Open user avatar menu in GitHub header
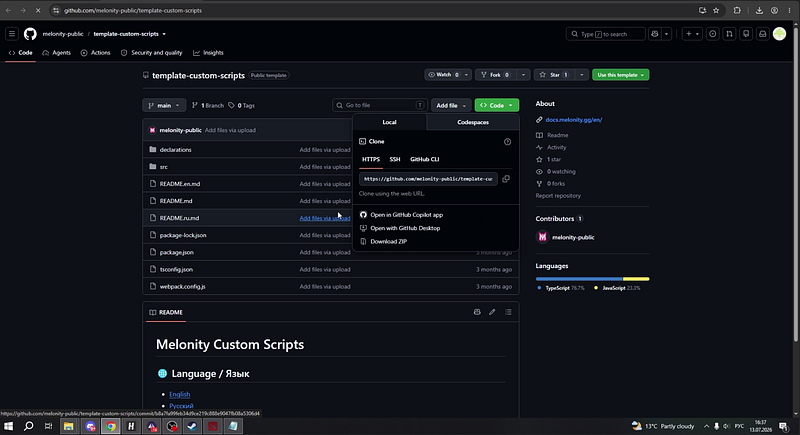The height and width of the screenshot is (435, 800). [x=780, y=34]
